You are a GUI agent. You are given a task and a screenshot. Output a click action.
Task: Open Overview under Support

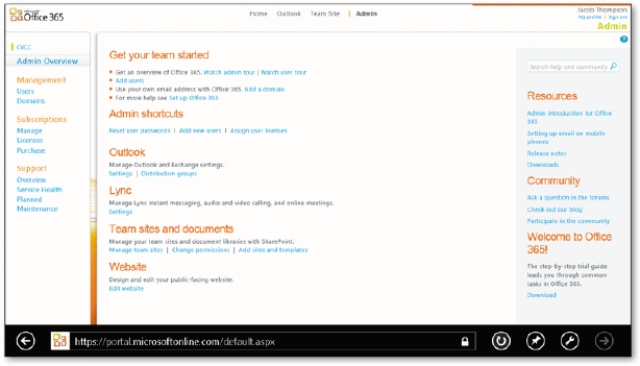[31, 180]
